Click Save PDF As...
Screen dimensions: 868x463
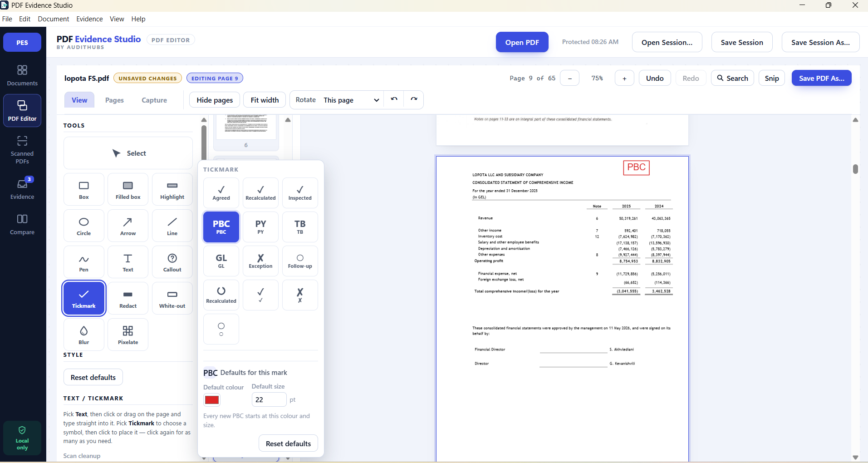coord(821,78)
